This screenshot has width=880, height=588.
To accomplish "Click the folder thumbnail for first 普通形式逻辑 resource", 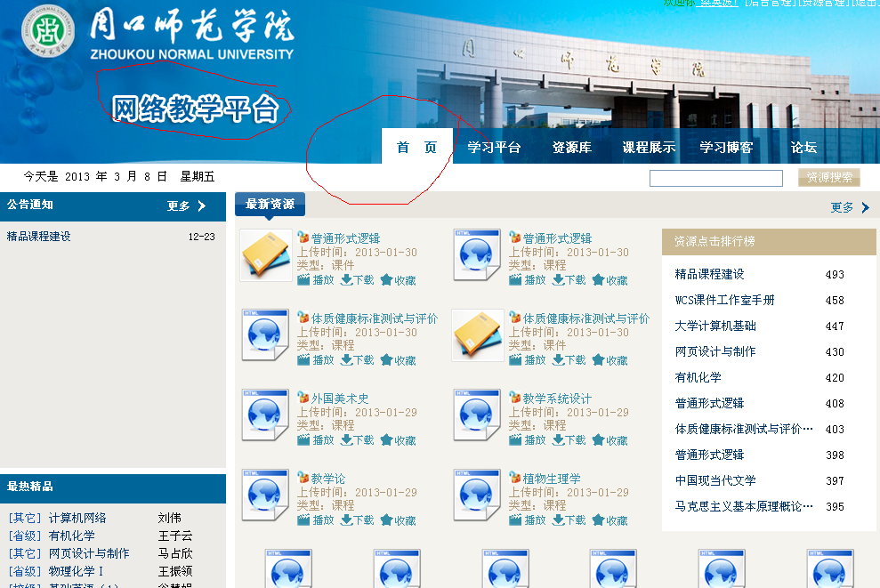I will tap(265, 255).
